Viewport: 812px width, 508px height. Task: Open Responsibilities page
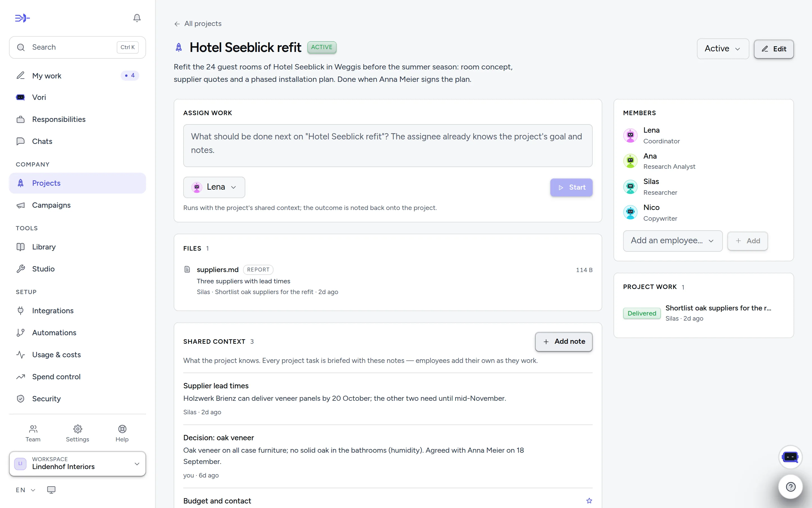click(x=78, y=119)
